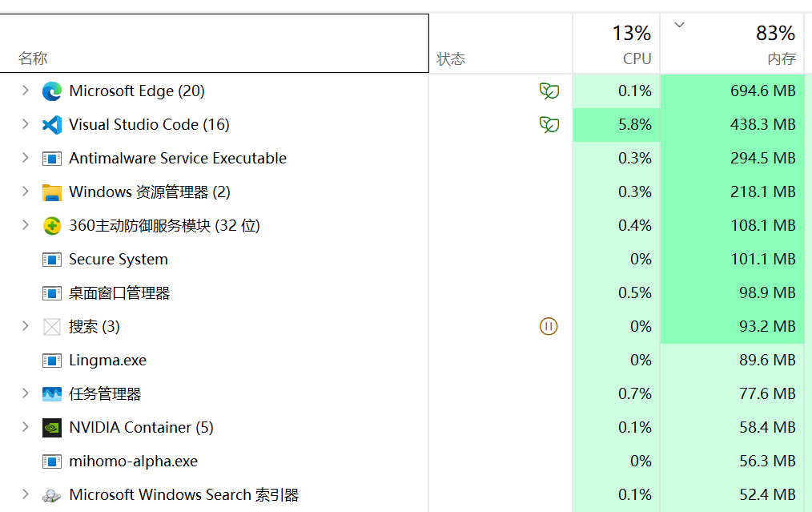Select the Microsoft Edge app icon
This screenshot has width=812, height=512.
point(52,91)
